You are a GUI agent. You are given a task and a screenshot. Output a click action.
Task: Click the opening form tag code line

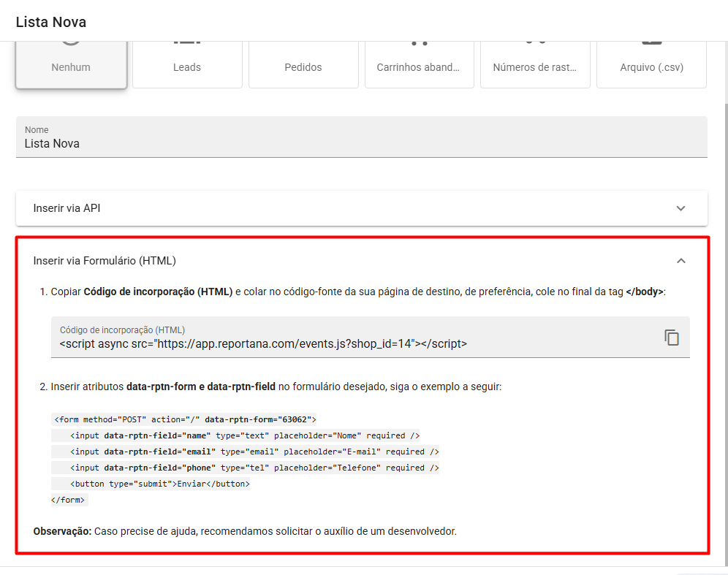[x=185, y=419]
